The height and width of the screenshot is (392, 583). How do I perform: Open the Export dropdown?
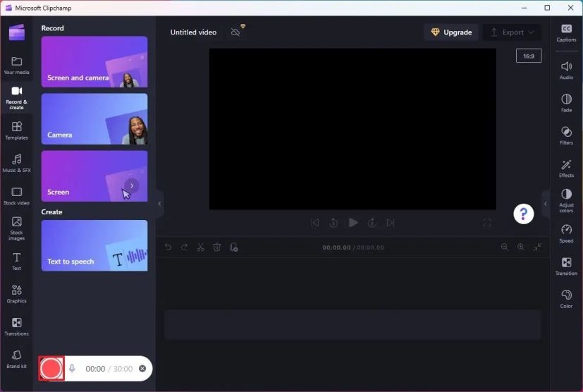pyautogui.click(x=512, y=32)
